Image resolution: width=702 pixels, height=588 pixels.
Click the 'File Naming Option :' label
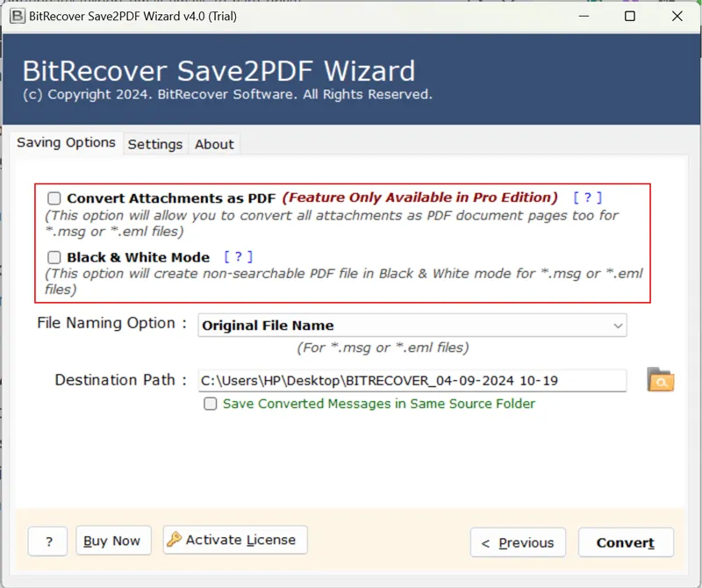point(112,323)
